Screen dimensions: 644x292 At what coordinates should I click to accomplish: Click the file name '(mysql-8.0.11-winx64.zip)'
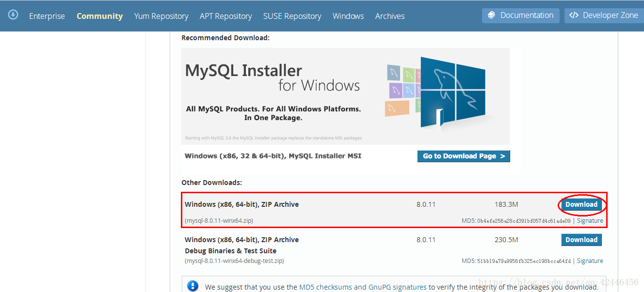click(219, 221)
